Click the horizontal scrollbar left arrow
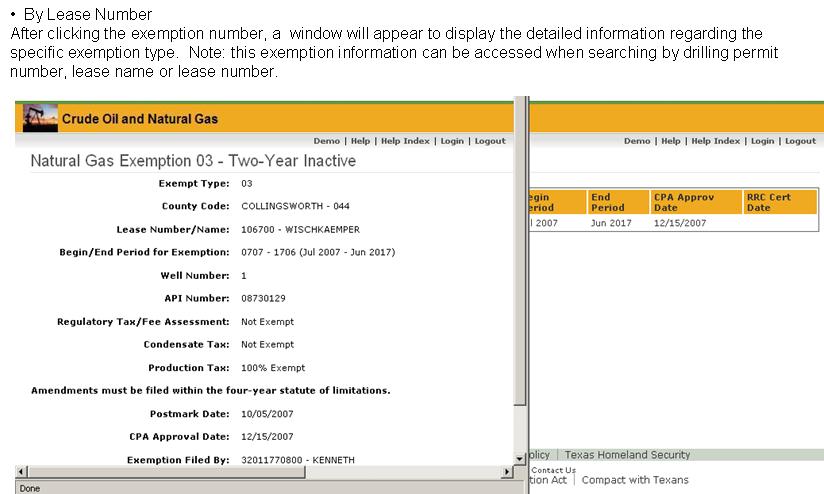This screenshot has width=824, height=494. [x=20, y=471]
